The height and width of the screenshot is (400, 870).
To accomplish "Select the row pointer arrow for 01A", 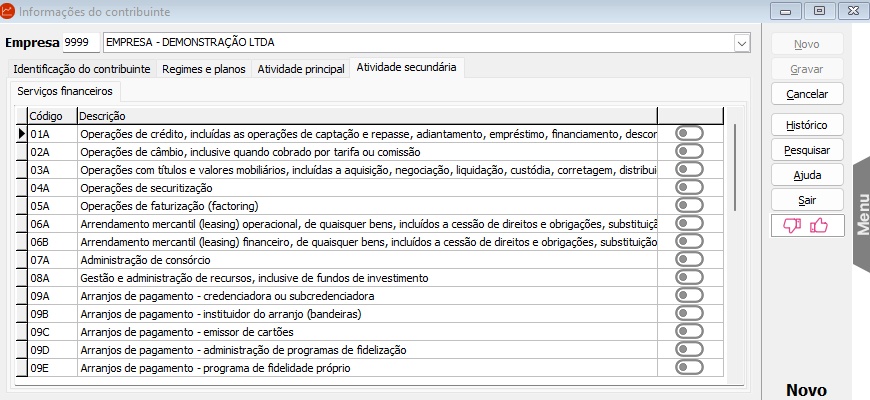I will [x=22, y=134].
